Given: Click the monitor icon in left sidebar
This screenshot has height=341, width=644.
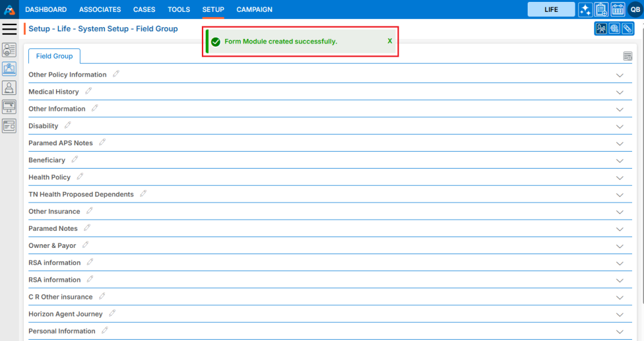Looking at the screenshot, I should click(x=9, y=106).
